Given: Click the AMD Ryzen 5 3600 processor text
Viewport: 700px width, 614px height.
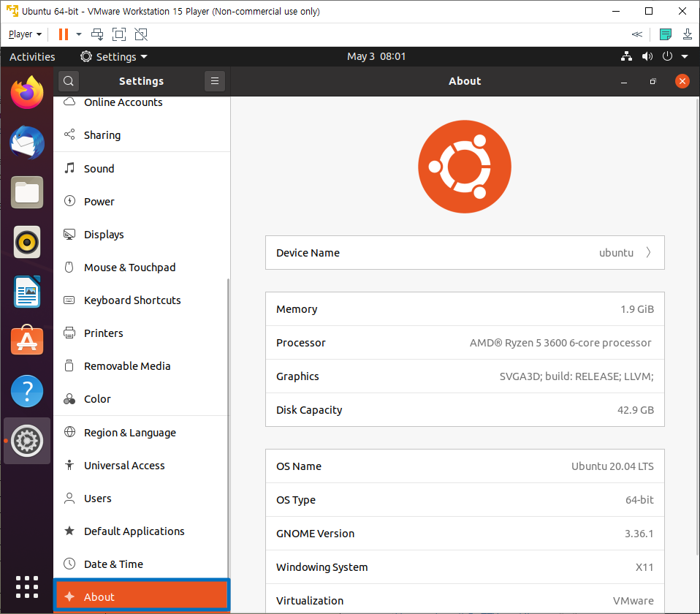Looking at the screenshot, I should (560, 343).
